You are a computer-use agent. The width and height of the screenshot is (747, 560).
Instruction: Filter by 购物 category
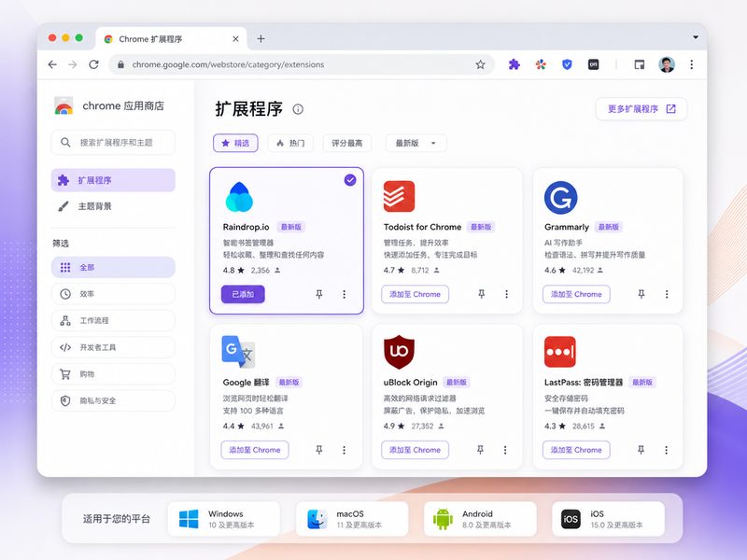click(113, 374)
